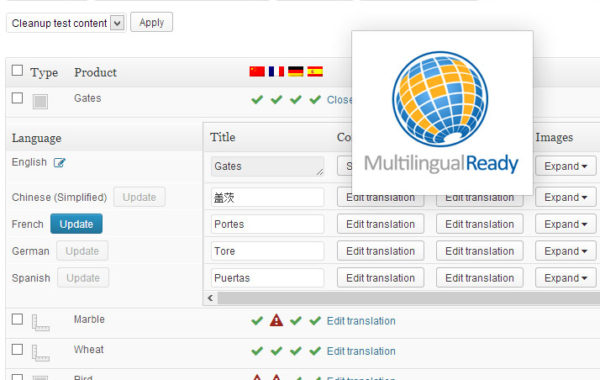The width and height of the screenshot is (600, 380).
Task: Toggle the select-all checkbox in table header
Action: (x=17, y=70)
